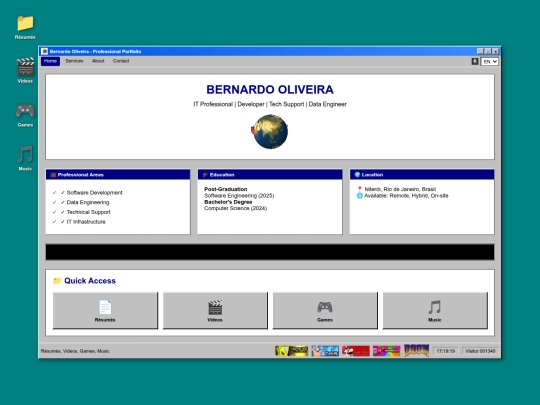The image size is (540, 405).
Task: Click the DOOM logo in the status bar
Action: pyautogui.click(x=417, y=350)
